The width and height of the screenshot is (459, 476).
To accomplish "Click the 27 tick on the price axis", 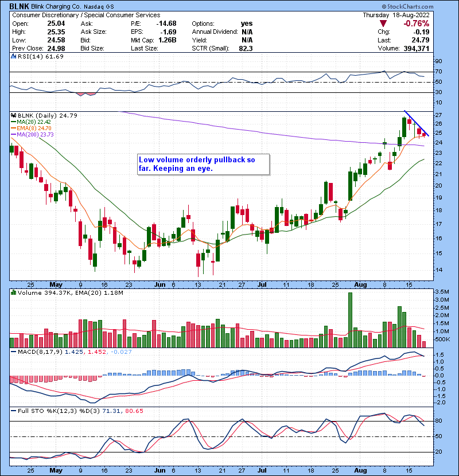I will tap(438, 115).
